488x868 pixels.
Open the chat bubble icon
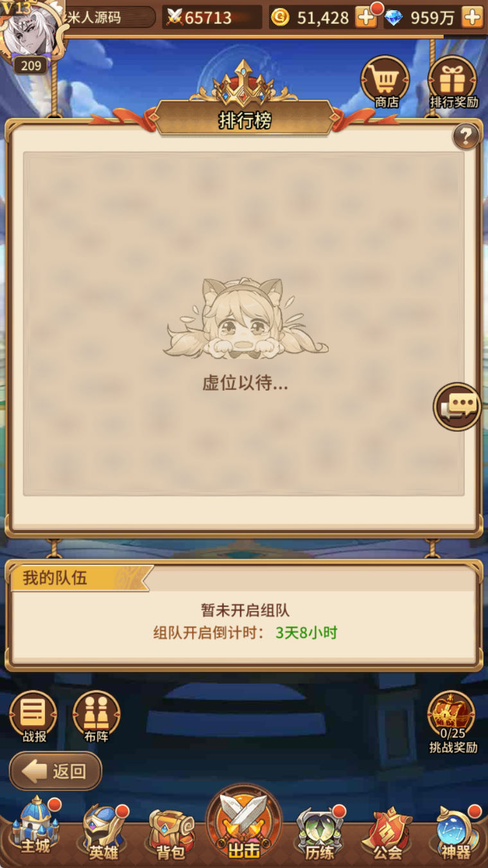(x=458, y=407)
